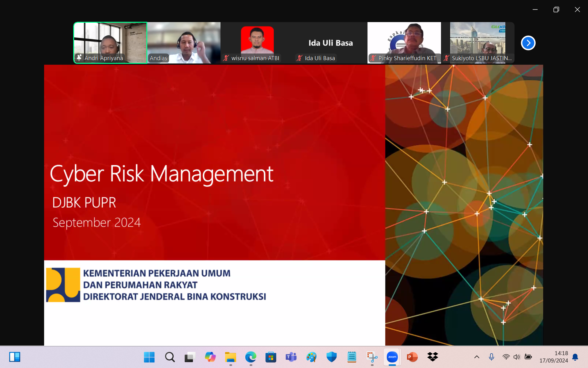Click the muted mic icon for wisnu salman
The height and width of the screenshot is (368, 588).
point(226,58)
